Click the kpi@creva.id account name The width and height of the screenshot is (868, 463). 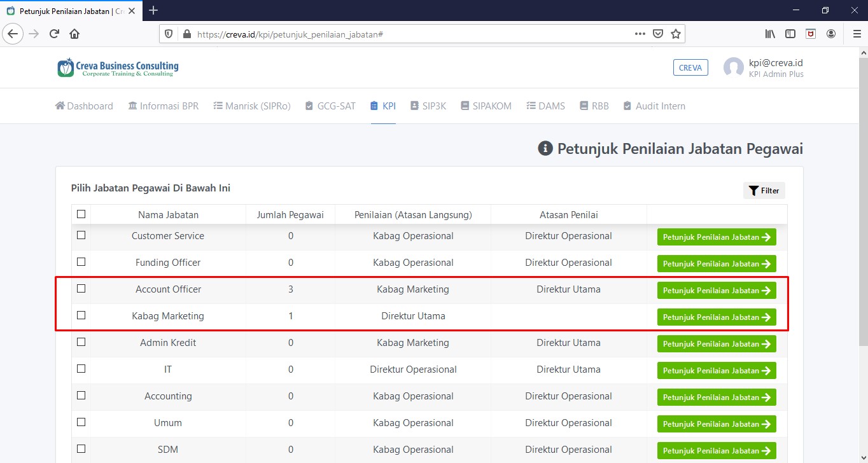[x=776, y=62]
